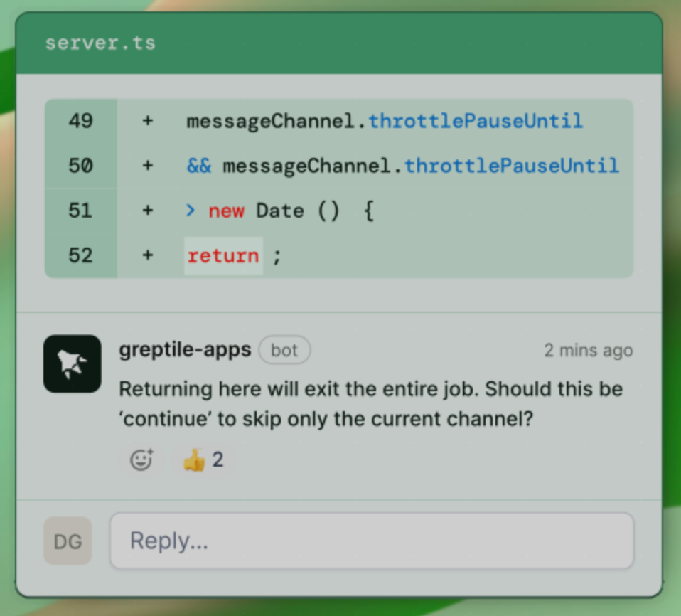Click line number 52 in diff
Image resolution: width=681 pixels, height=616 pixels.
point(81,255)
